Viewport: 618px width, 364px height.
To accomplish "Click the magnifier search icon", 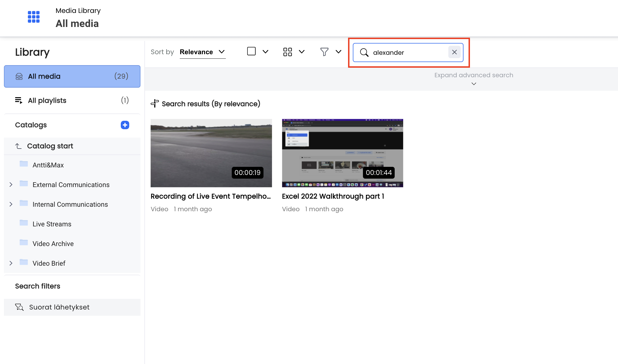I will pos(364,52).
